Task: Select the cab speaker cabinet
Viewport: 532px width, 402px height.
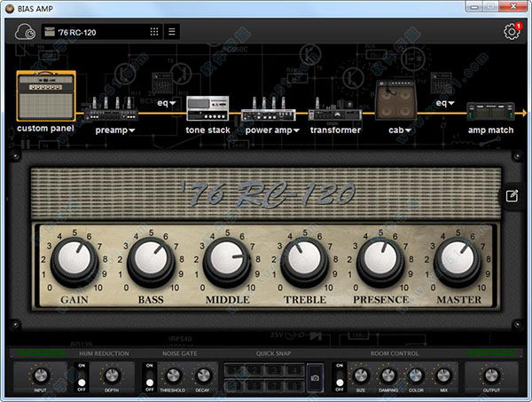Action: [x=395, y=99]
